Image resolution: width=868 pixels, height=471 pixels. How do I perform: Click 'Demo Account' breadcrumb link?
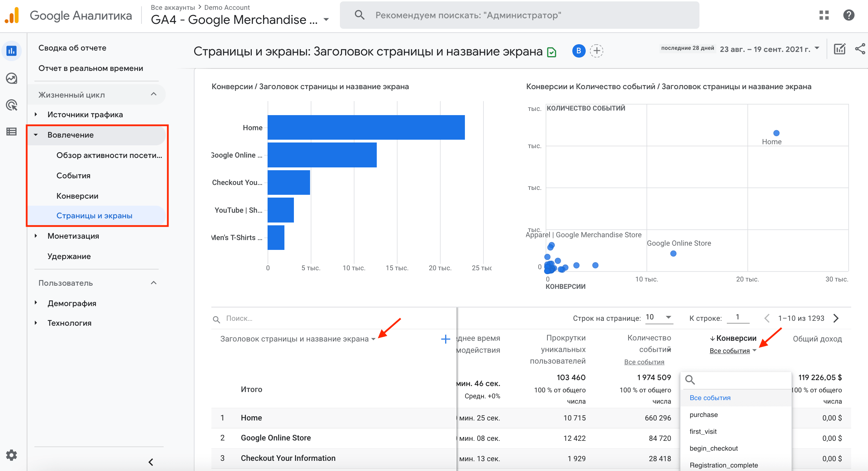[x=227, y=7]
